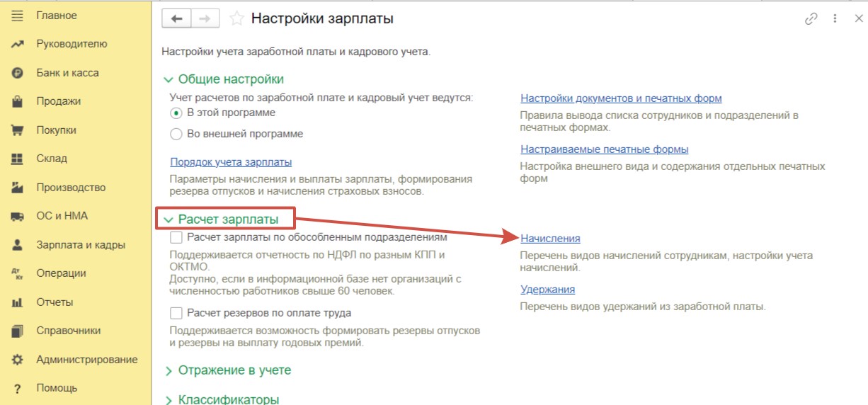
Task: Click text Перечень видов удержаний из заработной платы
Action: (x=643, y=307)
